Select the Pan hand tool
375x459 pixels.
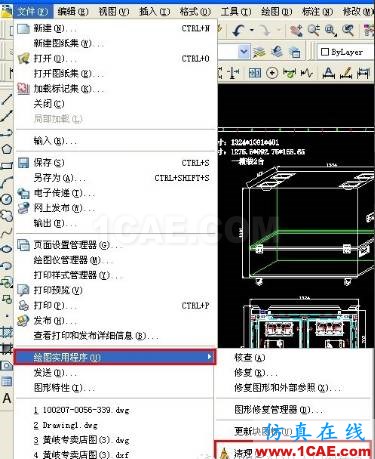coord(296,30)
